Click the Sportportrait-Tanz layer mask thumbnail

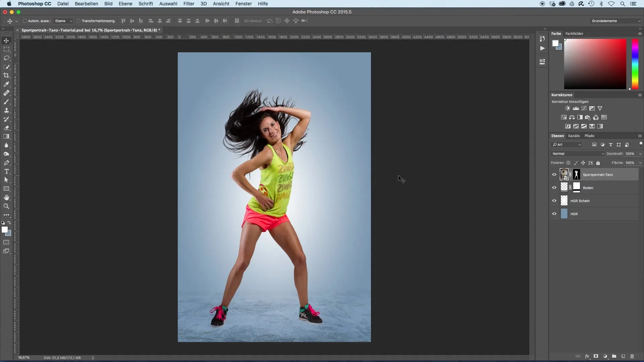pyautogui.click(x=577, y=175)
